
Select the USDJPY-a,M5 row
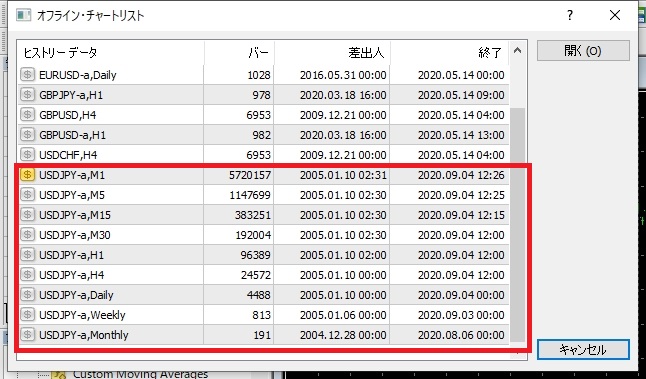(263, 194)
